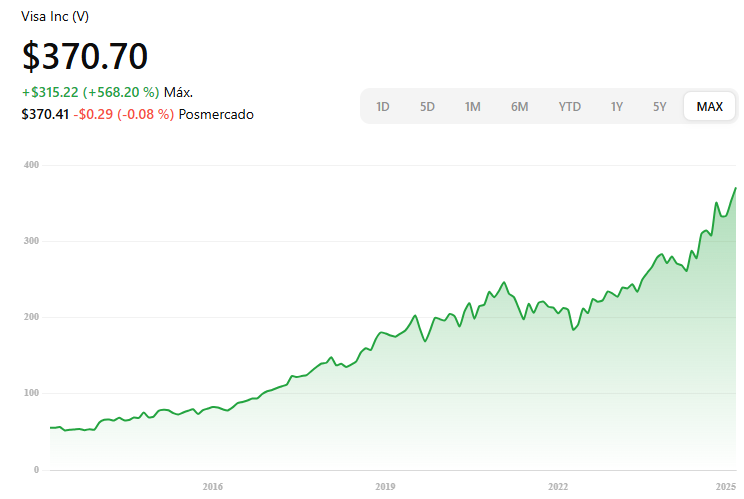This screenshot has height=499, width=744.
Task: Click the Visa Inc (V) title
Action: 55,17
